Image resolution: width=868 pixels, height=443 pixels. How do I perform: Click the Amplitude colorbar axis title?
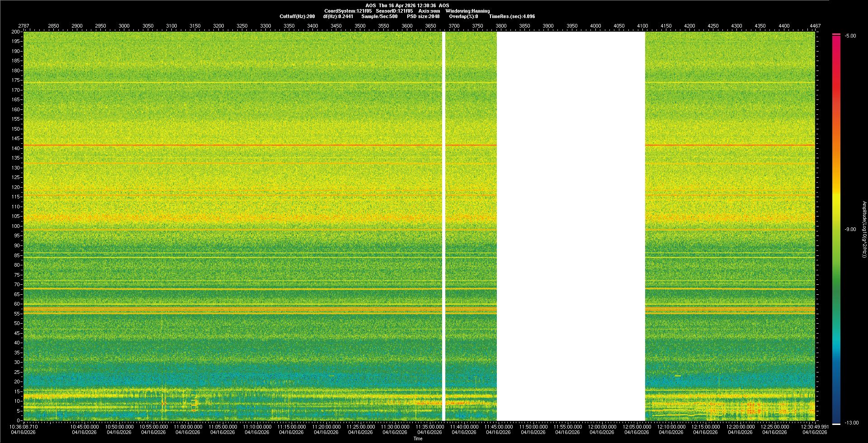pyautogui.click(x=863, y=229)
